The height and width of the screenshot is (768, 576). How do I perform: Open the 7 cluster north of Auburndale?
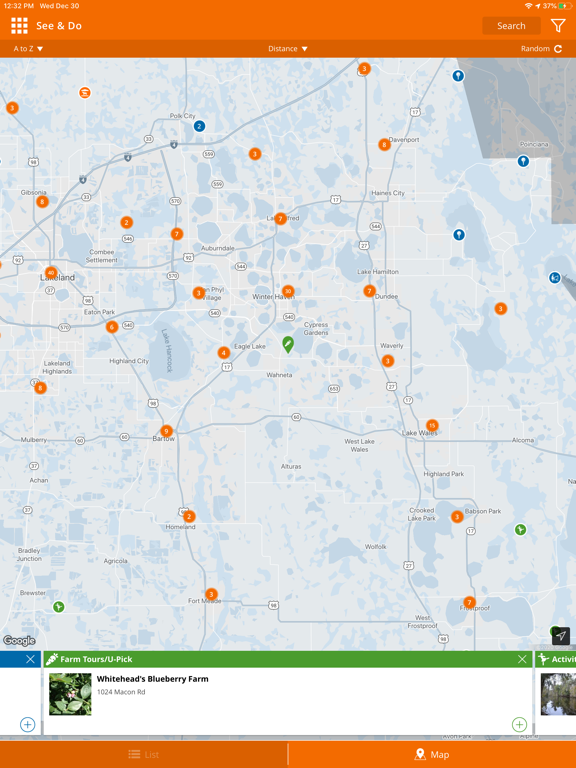point(177,234)
